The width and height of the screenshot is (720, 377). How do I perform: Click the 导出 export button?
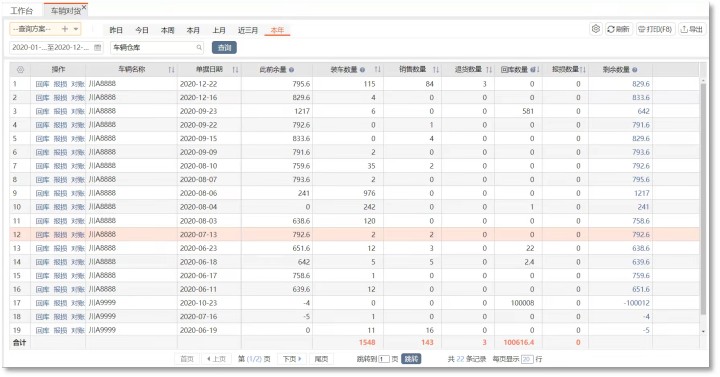pyautogui.click(x=692, y=29)
